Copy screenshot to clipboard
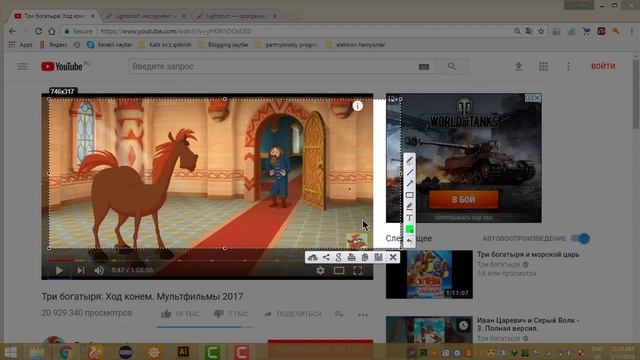The width and height of the screenshot is (640, 360). (364, 257)
